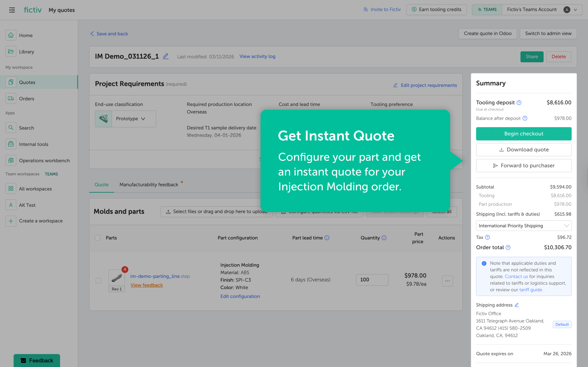Edit the Quantity field showing 100
This screenshot has height=367, width=588.
tap(372, 280)
